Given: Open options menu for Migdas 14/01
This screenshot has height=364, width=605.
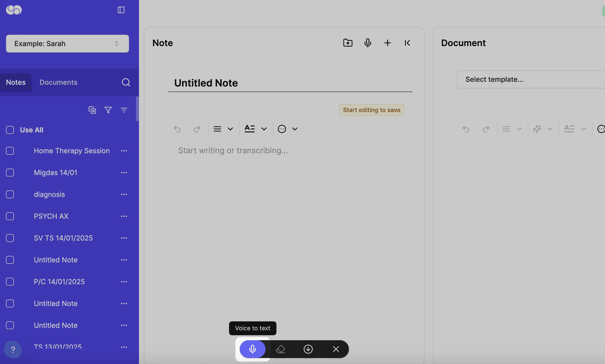Looking at the screenshot, I should tap(124, 173).
